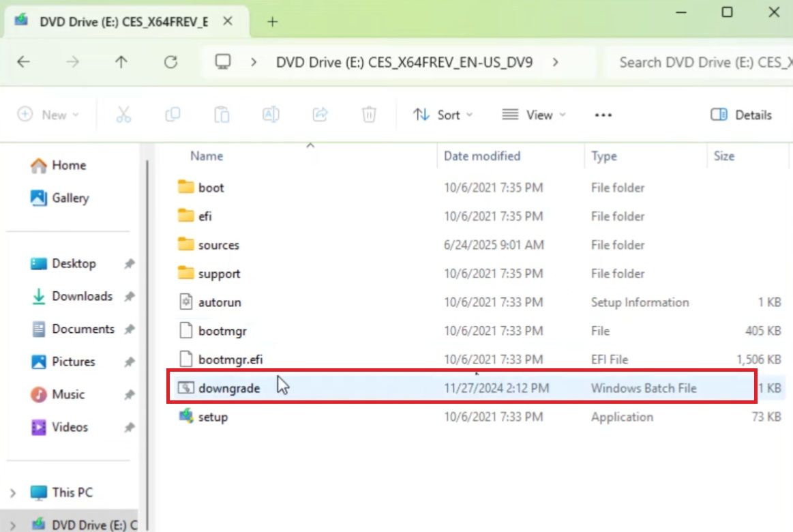
Task: Open Downloads in the sidebar
Action: pos(81,296)
